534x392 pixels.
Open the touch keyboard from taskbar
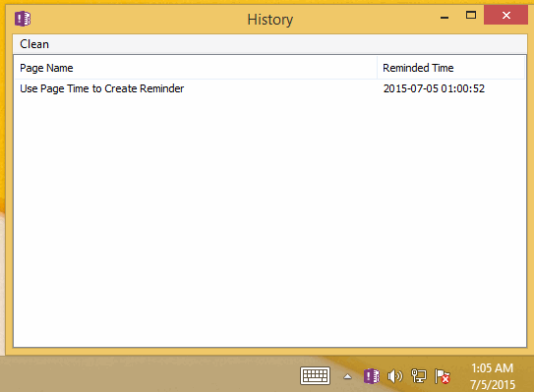click(315, 376)
